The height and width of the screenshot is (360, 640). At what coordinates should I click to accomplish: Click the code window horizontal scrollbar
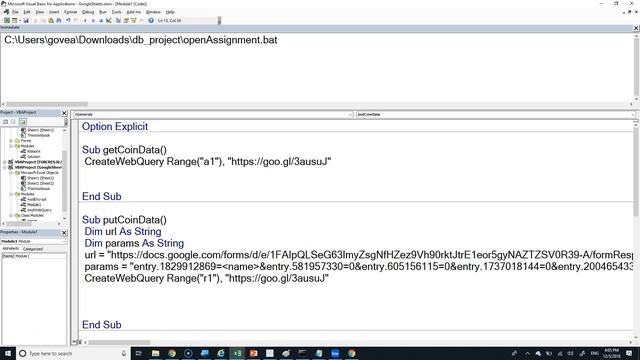click(x=119, y=342)
